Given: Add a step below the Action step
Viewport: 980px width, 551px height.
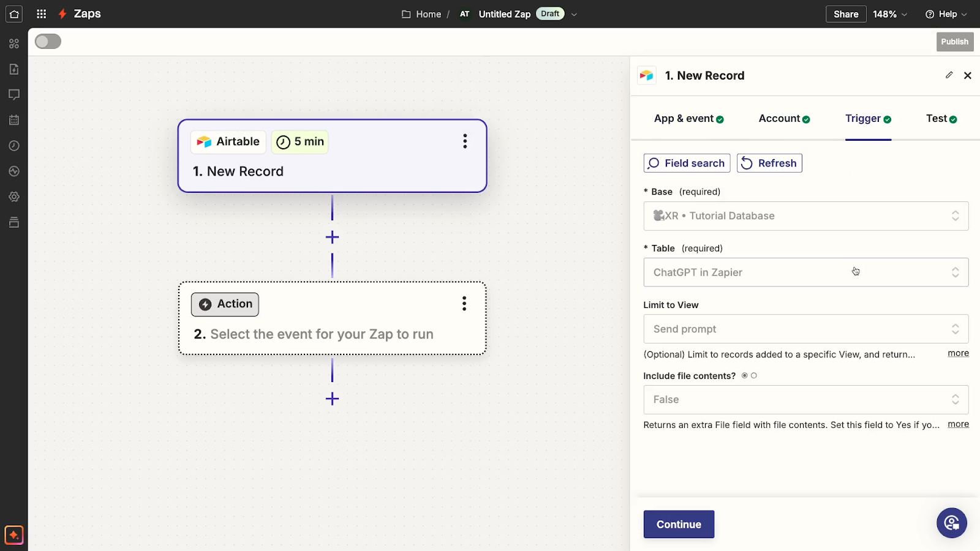Looking at the screenshot, I should pos(332,399).
